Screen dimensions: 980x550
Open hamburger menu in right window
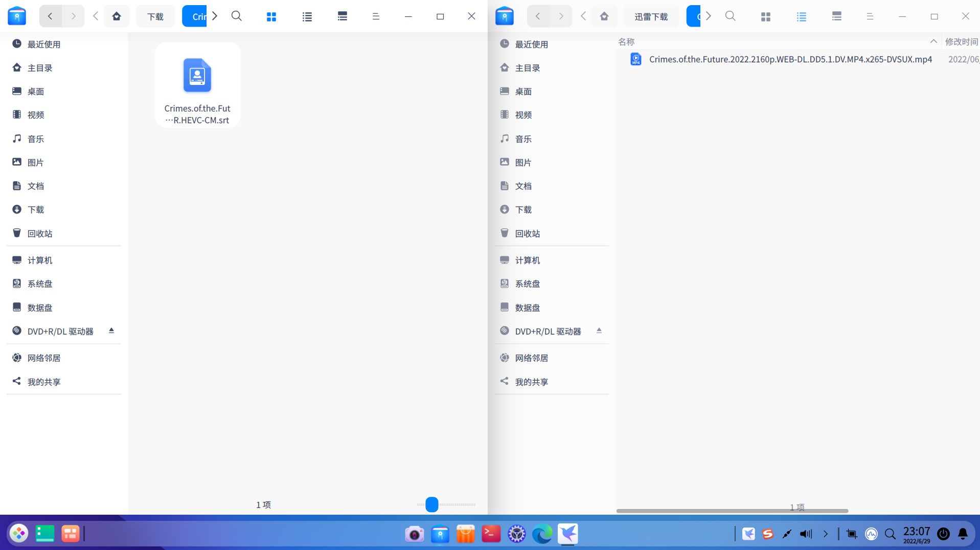pyautogui.click(x=870, y=17)
